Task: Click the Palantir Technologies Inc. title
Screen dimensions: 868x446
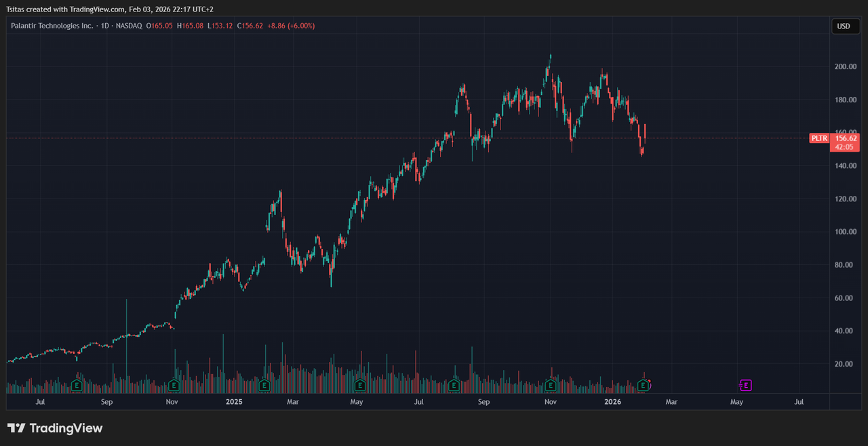Action: pyautogui.click(x=52, y=26)
